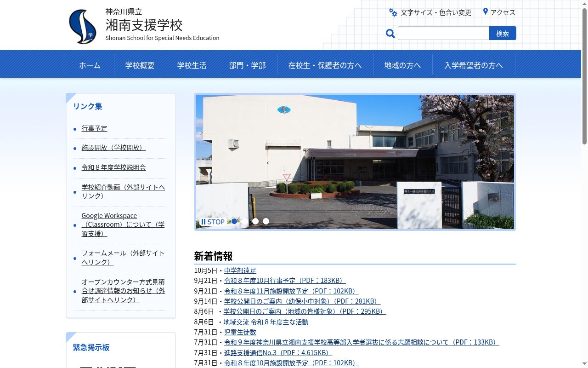Image resolution: width=588 pixels, height=368 pixels.
Task: Open the 中学部遠足 news link
Action: tap(240, 270)
